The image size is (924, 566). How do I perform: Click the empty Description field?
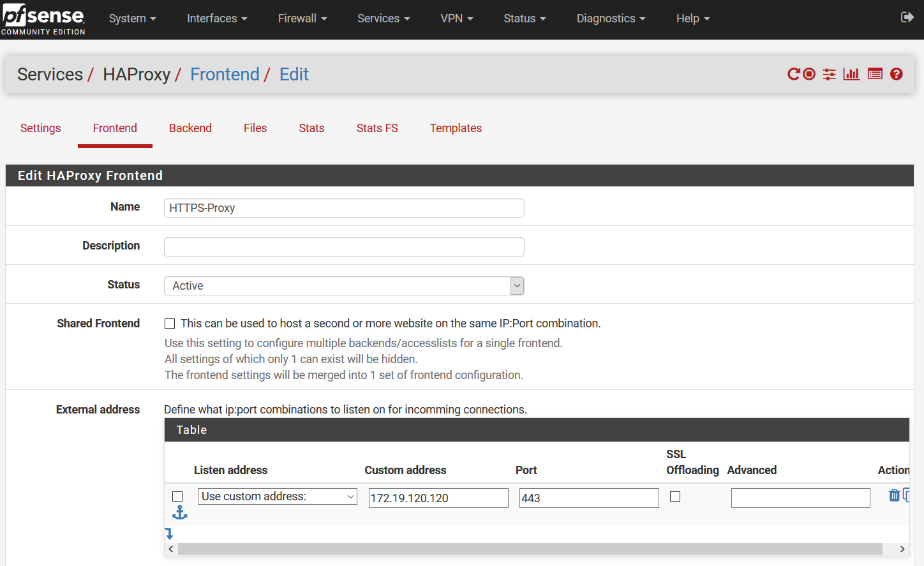click(344, 247)
